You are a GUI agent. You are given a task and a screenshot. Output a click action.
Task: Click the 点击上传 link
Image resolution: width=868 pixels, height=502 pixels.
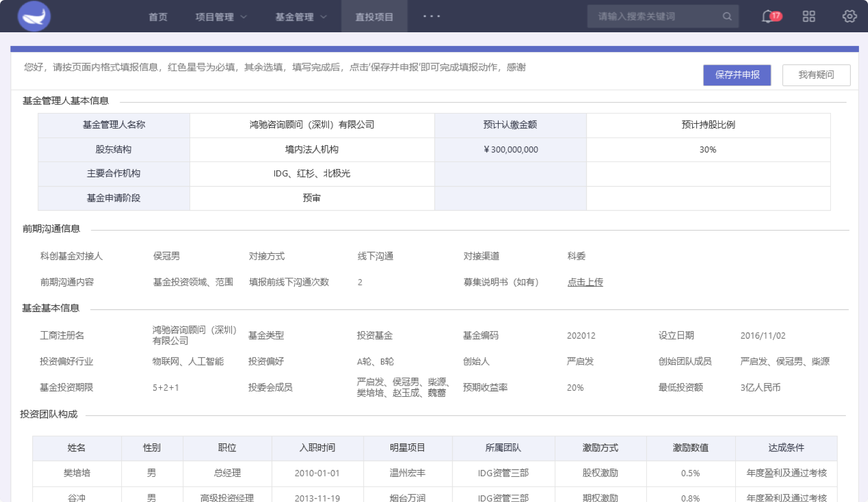click(585, 282)
